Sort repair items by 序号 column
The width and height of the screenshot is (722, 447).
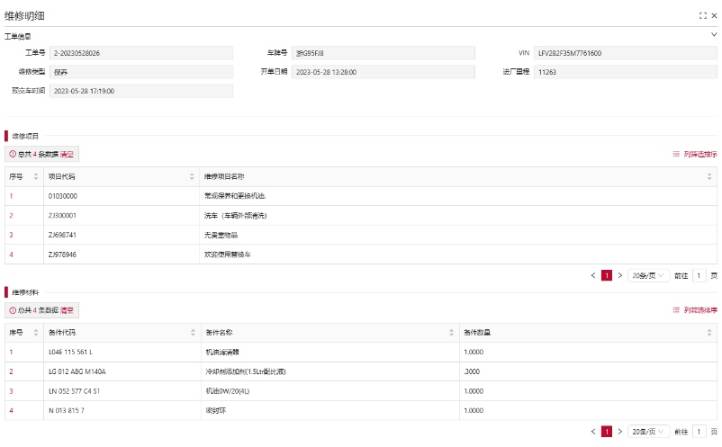pyautogui.click(x=36, y=176)
